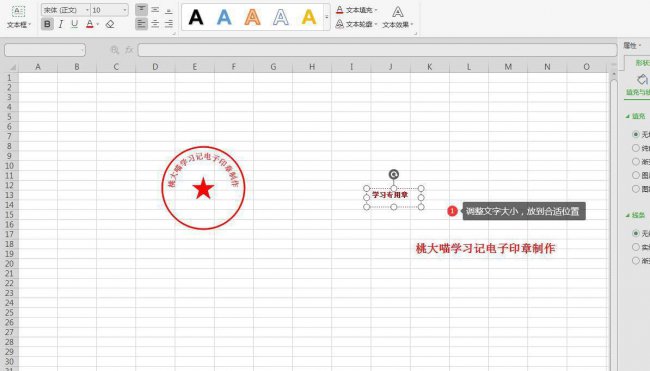Choose the black A WordArt style
Viewport: 650px width, 371px height.
(x=196, y=17)
